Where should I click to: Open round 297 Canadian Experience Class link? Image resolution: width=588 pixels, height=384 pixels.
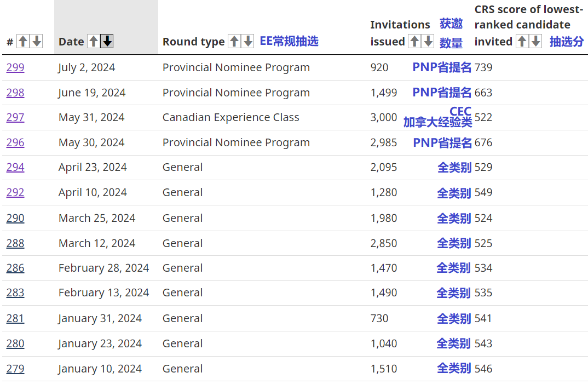click(x=15, y=117)
